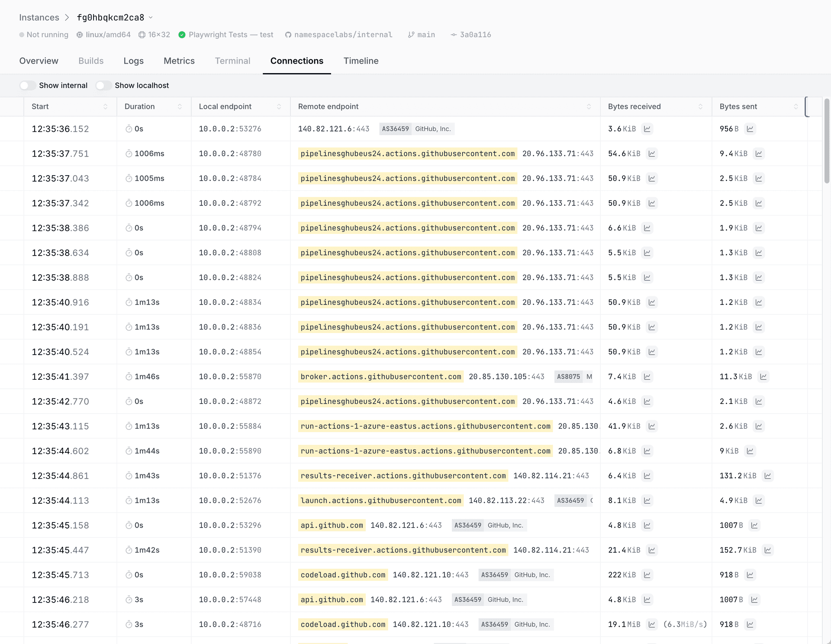Click chart icon beside 54.6 KiB received
Viewport: 831px width, 644px height.
652,154
